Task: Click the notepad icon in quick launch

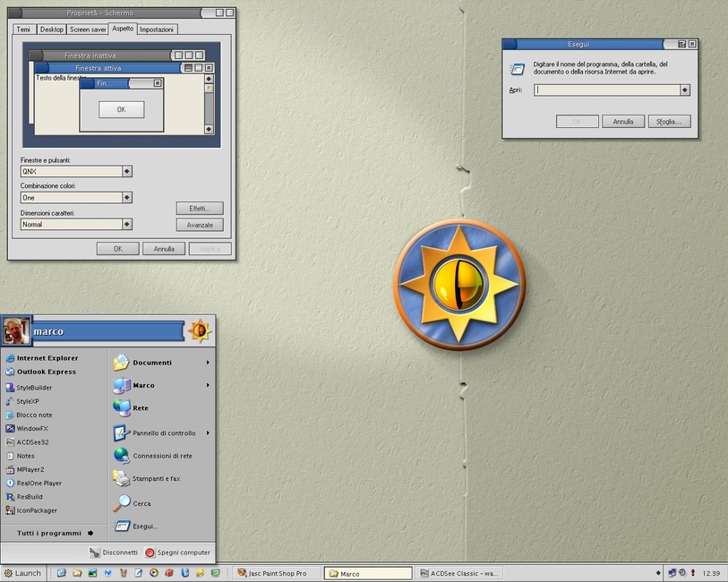Action: pos(139,573)
